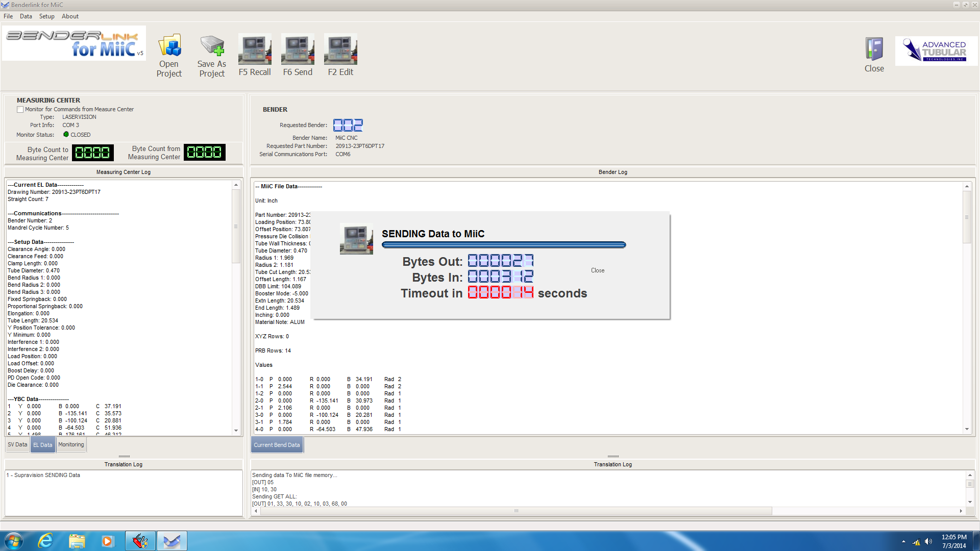Close the Sending Data to MiiC dialog
980x551 pixels.
click(x=598, y=270)
